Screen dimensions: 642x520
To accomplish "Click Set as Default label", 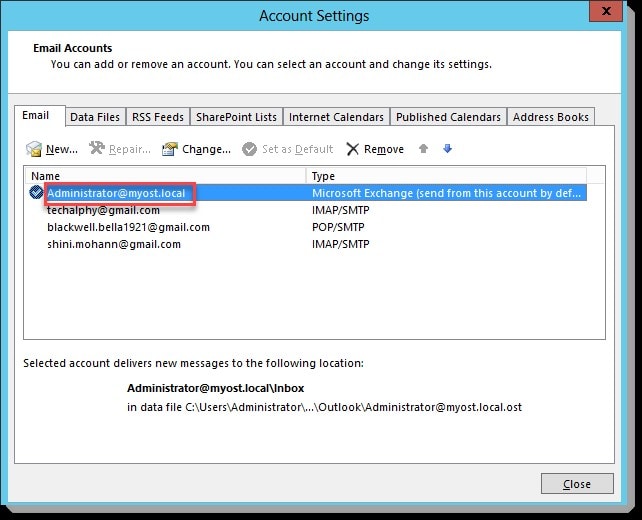I will pos(298,149).
